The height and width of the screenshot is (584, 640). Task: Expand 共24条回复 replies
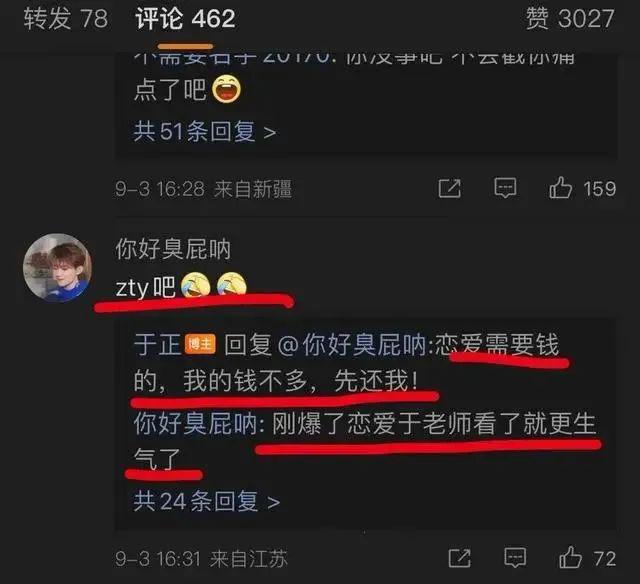click(x=207, y=501)
